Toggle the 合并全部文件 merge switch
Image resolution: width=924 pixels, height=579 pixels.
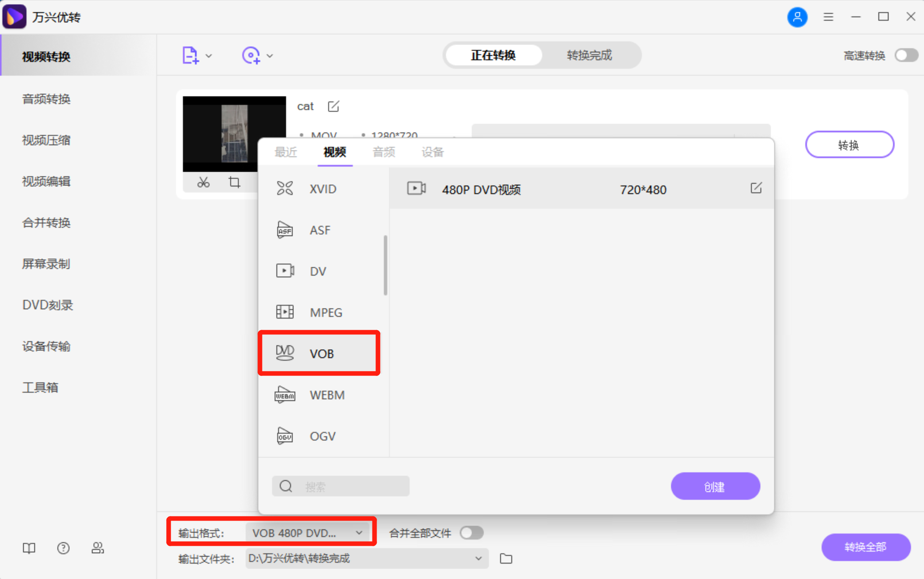point(472,533)
